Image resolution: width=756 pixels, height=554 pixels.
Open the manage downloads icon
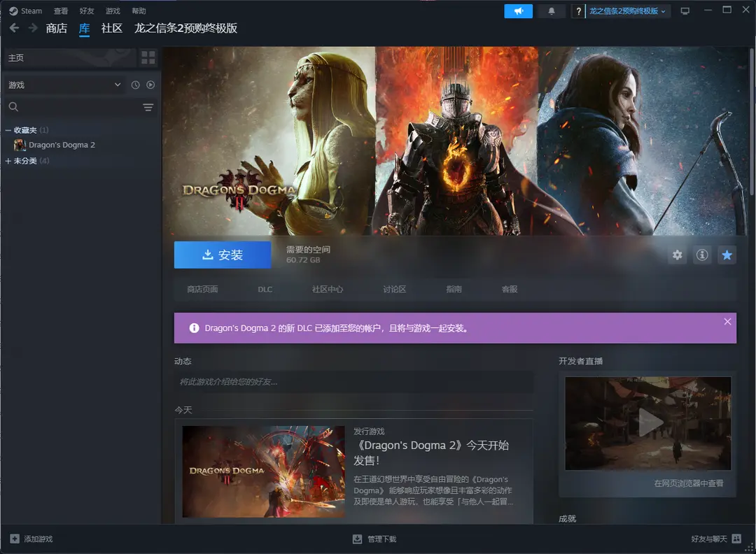357,539
